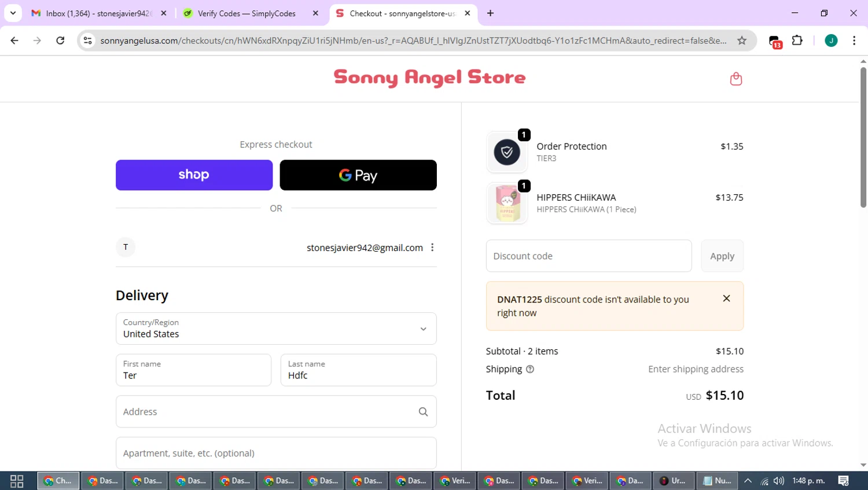
Task: Open a new browser tab
Action: coord(490,13)
